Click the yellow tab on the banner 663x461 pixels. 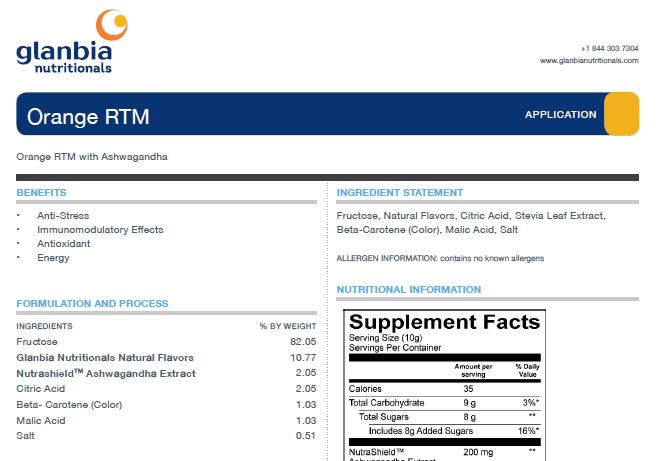point(622,114)
